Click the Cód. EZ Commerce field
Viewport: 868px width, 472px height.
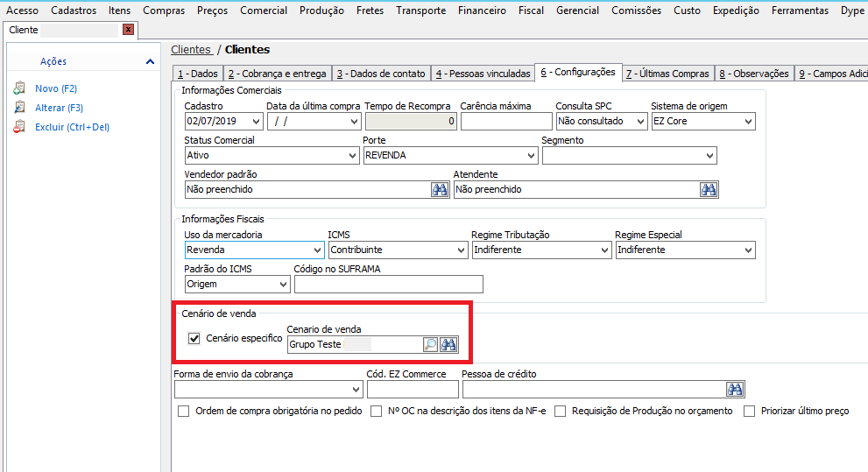pyautogui.click(x=413, y=390)
